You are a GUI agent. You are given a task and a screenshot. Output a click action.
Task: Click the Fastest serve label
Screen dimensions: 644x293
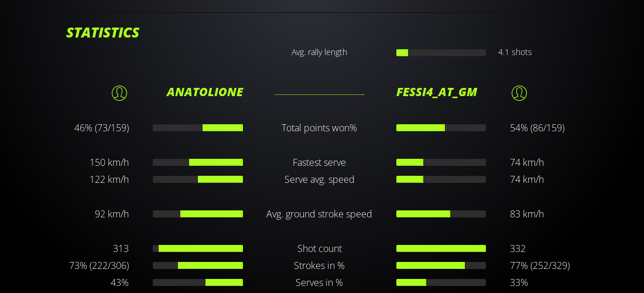click(x=319, y=162)
